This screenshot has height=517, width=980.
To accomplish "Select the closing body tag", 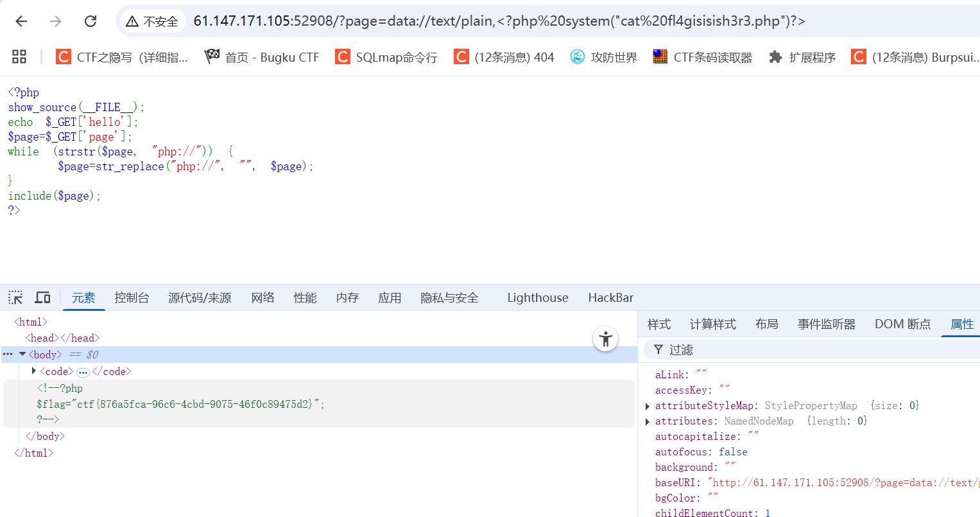I will [x=45, y=436].
